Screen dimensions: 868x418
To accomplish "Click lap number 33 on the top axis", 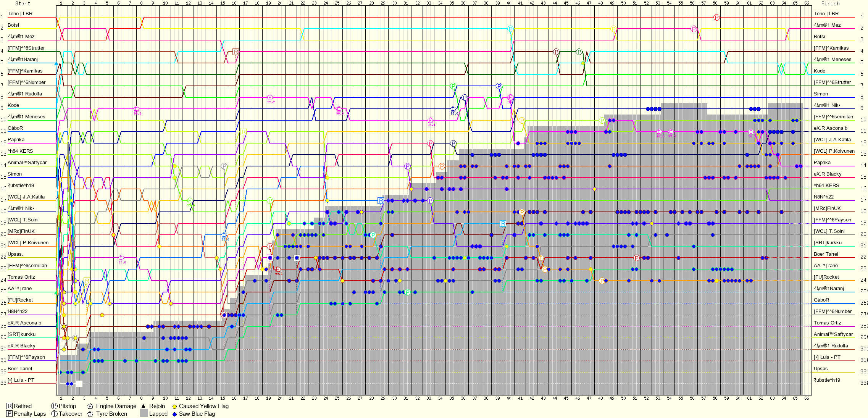I will click(x=429, y=3).
